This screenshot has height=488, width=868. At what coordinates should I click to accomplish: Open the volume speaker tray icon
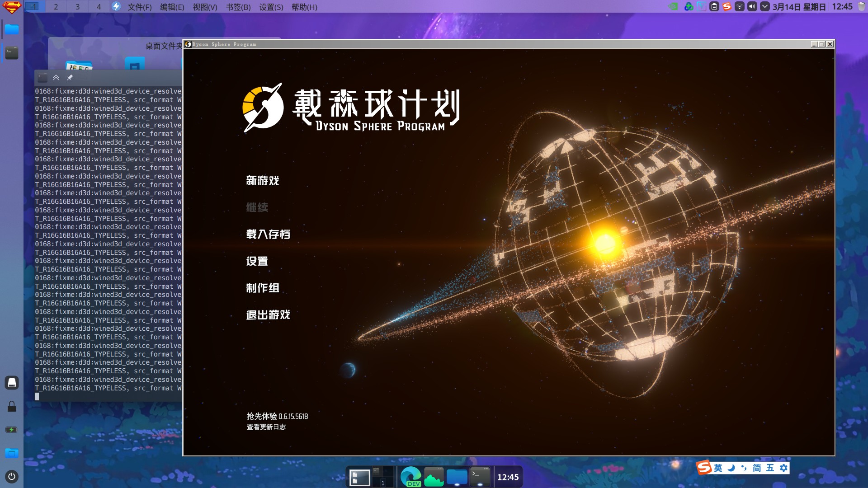[752, 6]
